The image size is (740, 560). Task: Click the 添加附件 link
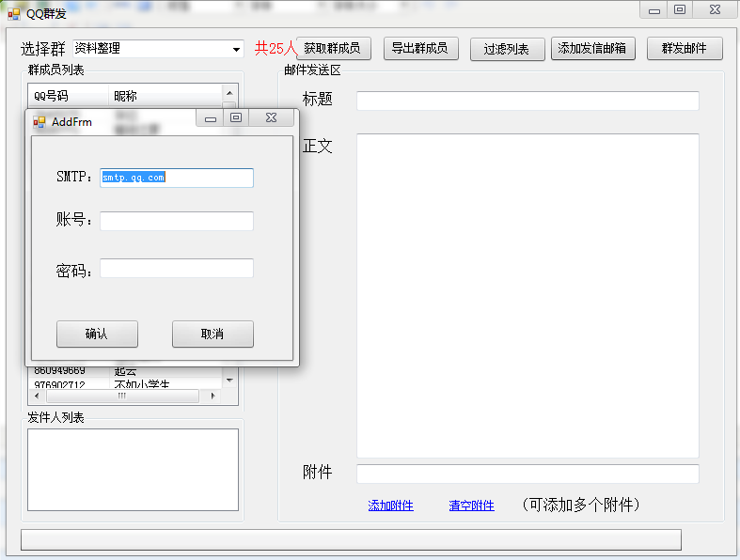[391, 506]
